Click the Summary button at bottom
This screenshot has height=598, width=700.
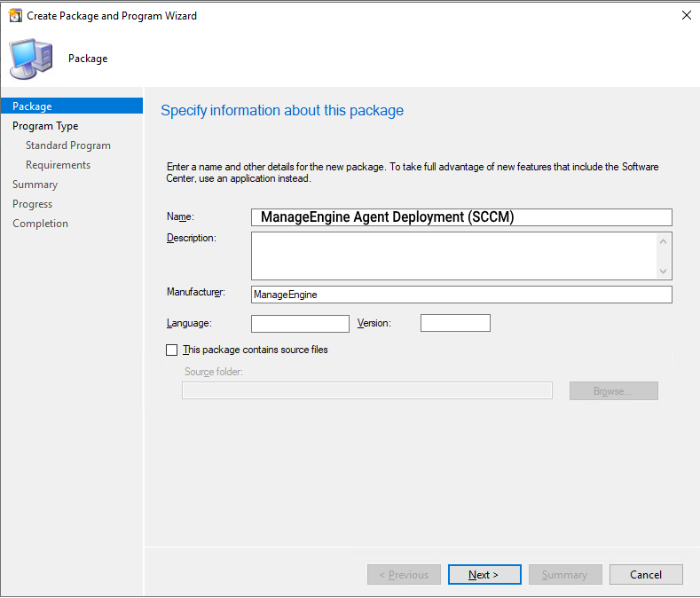[565, 575]
